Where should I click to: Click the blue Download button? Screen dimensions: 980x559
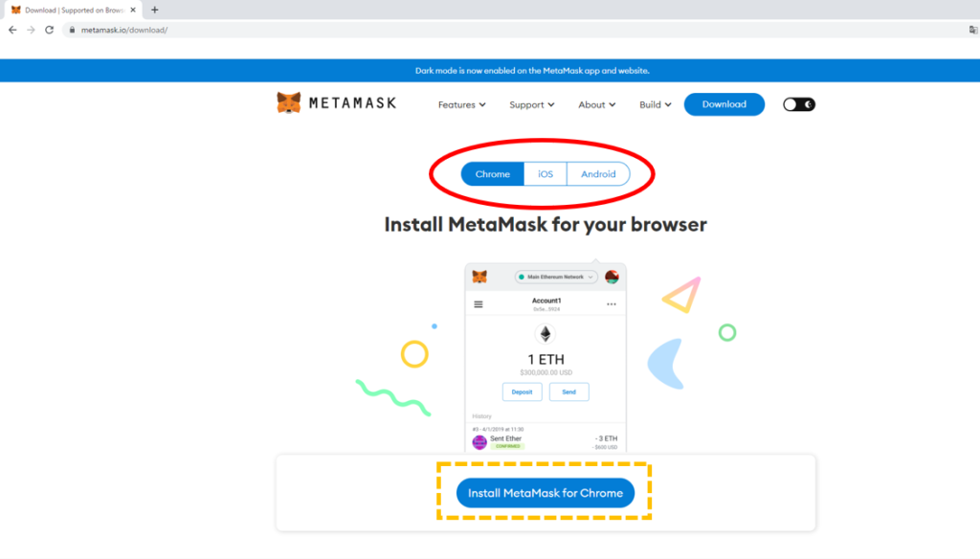point(724,104)
